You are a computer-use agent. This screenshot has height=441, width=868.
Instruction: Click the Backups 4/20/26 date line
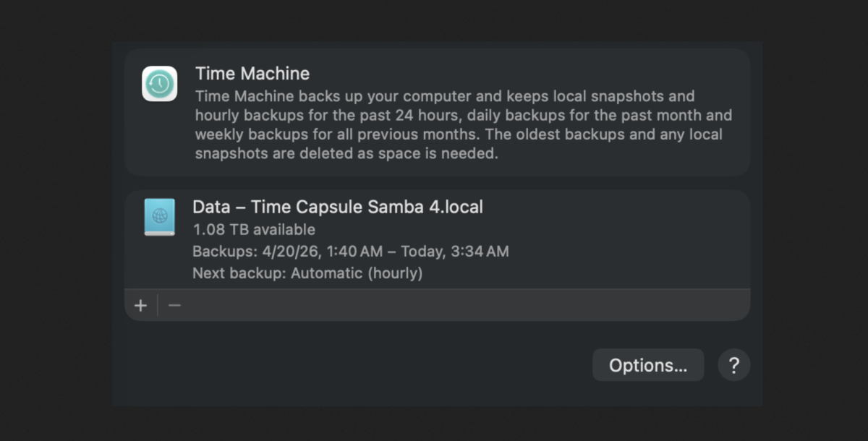[351, 252]
